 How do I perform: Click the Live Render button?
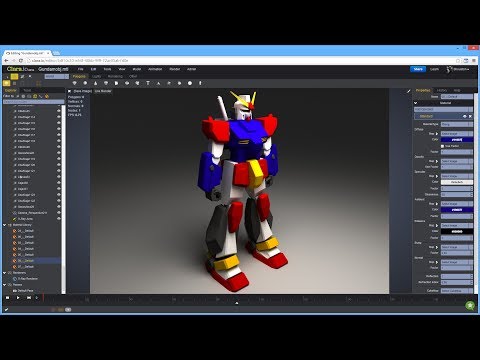(103, 91)
